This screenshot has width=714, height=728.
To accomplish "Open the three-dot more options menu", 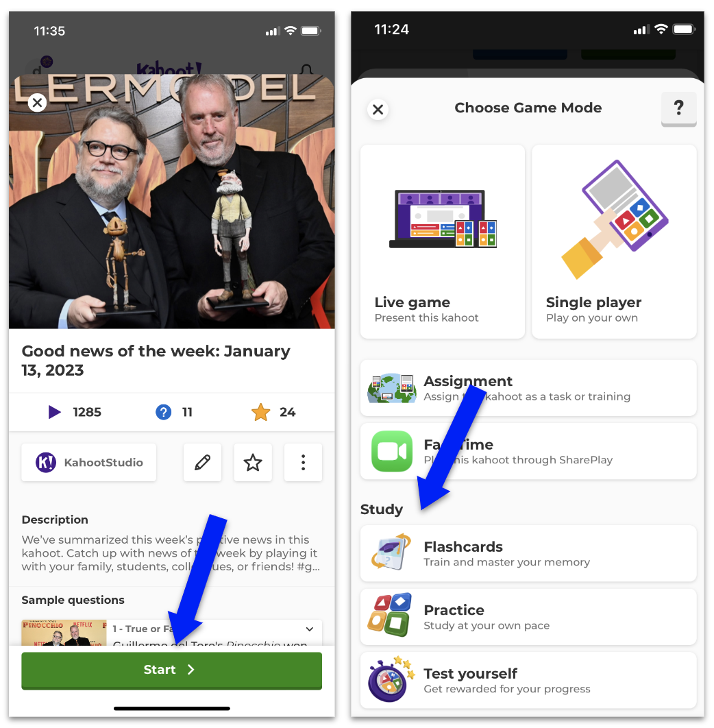I will [303, 463].
